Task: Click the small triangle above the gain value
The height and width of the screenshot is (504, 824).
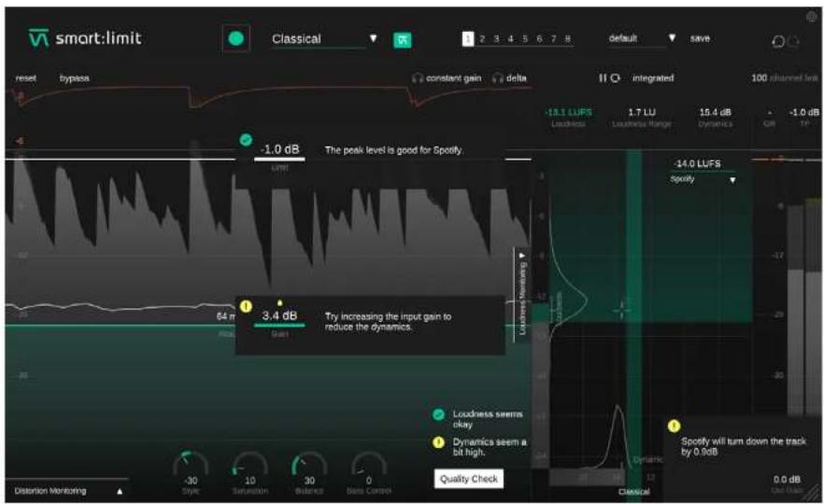Action: [x=279, y=302]
